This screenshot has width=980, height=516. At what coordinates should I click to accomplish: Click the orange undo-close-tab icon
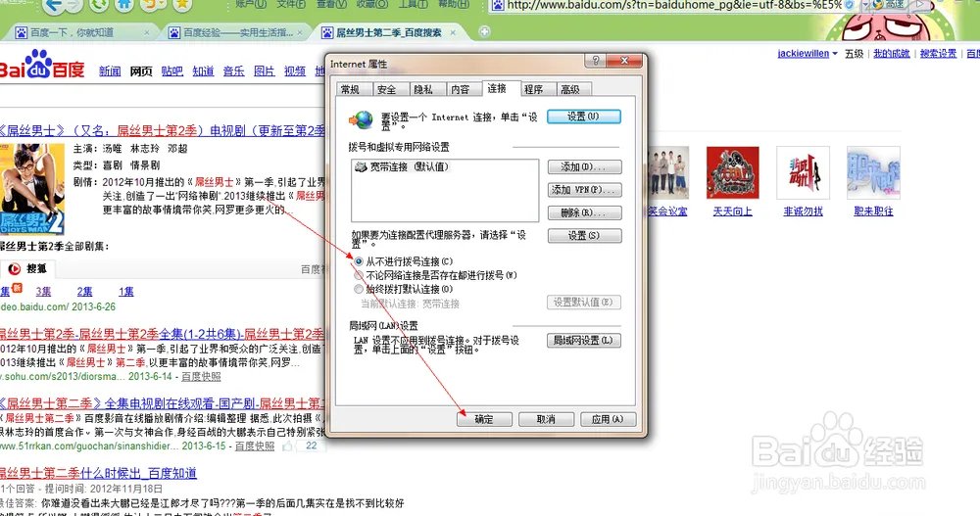point(151,5)
